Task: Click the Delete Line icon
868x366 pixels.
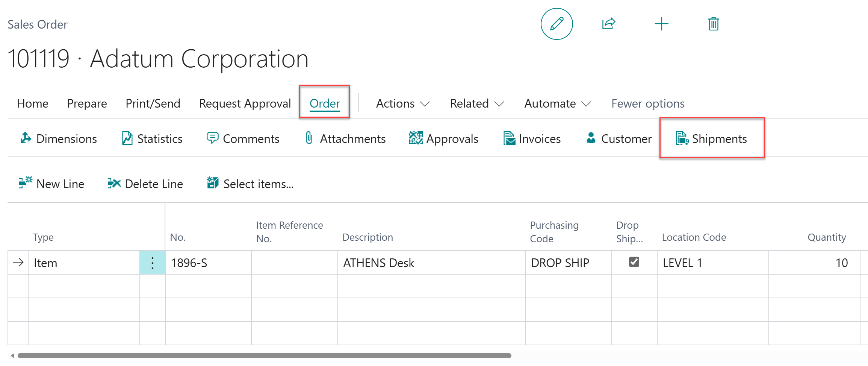Action: (x=114, y=183)
